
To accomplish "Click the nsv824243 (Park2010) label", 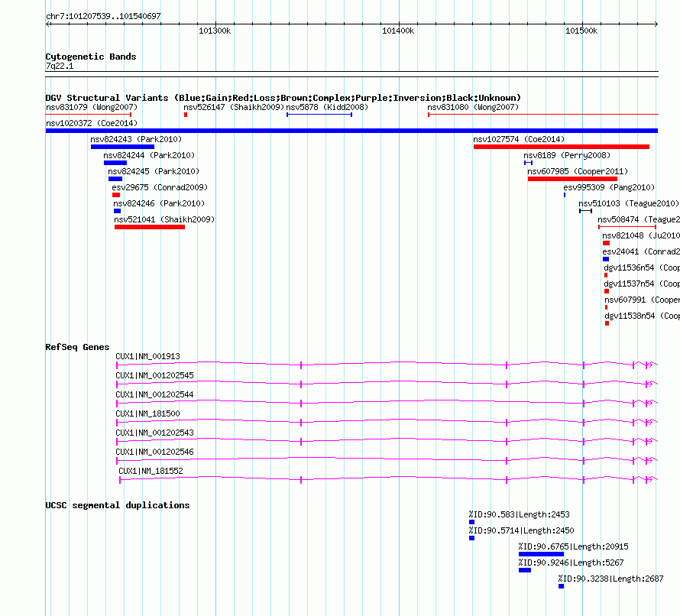I will [136, 139].
